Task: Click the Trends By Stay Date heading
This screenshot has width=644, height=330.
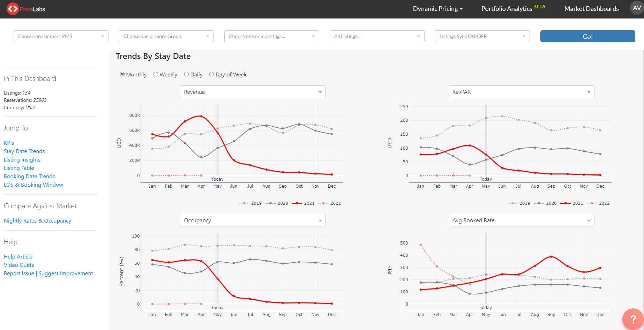Action: [153, 56]
